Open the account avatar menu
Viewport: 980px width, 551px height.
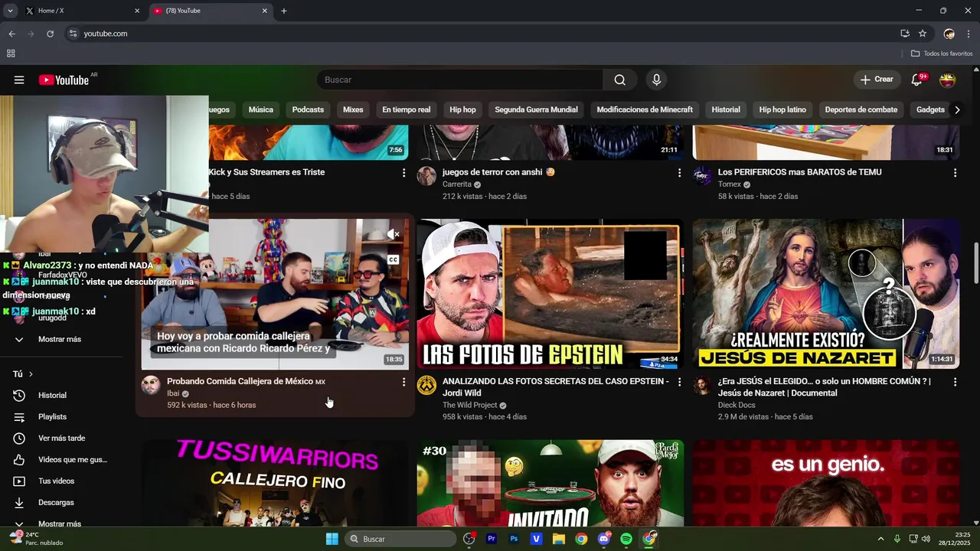948,80
